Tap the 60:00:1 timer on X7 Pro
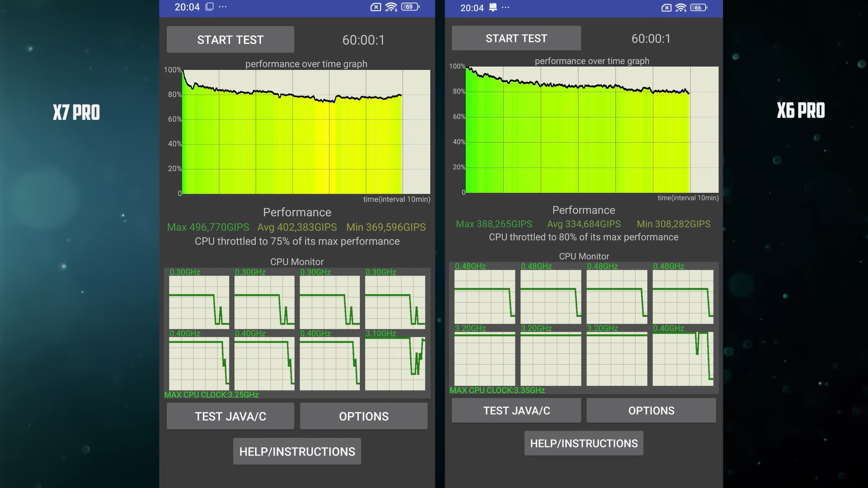This screenshot has height=488, width=868. 363,40
